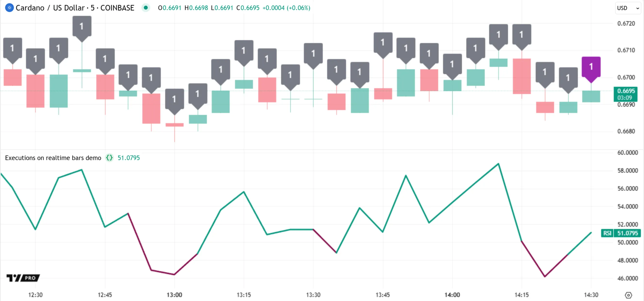Click the 14:00 label on time axis
644x301 pixels.
click(452, 295)
